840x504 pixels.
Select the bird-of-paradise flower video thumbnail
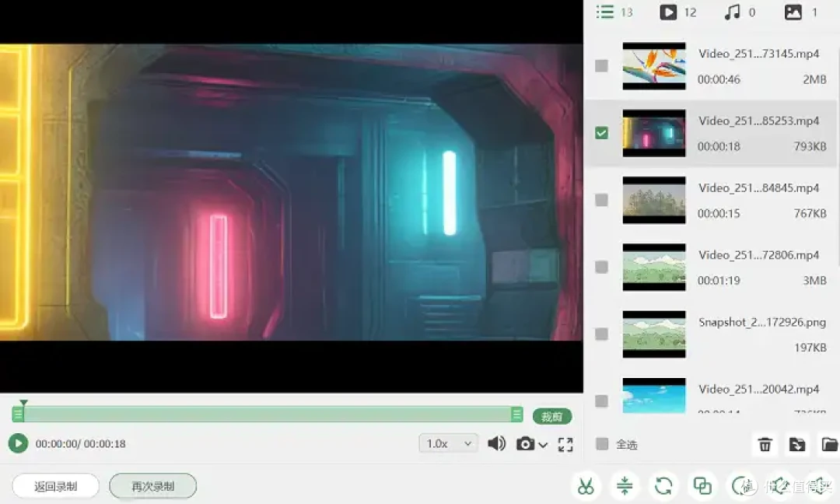pos(653,66)
